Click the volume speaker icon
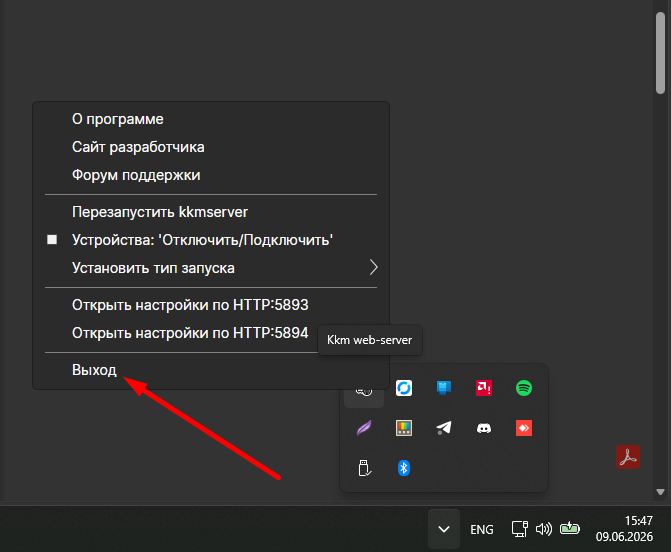Viewport: 671px width, 552px height. 544,529
